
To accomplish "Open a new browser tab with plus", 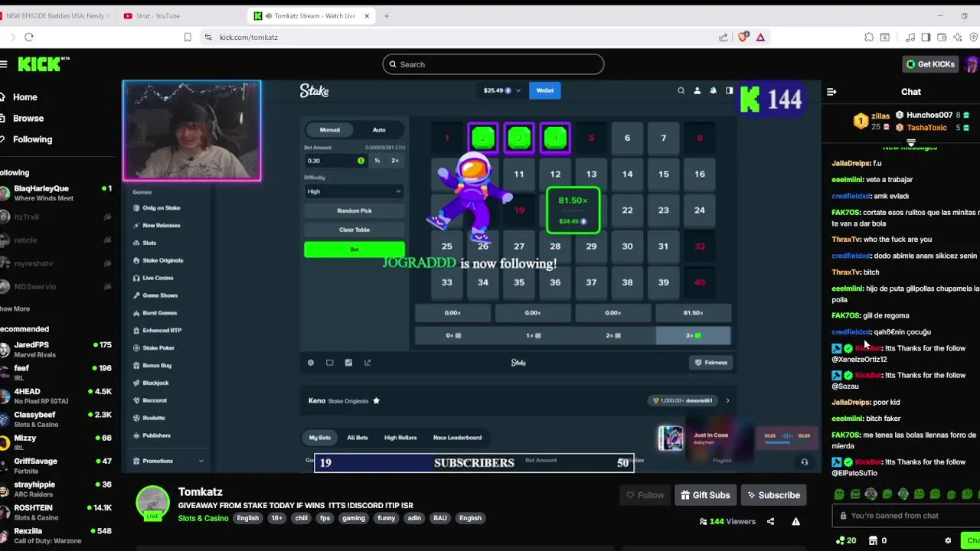I will pyautogui.click(x=386, y=15).
